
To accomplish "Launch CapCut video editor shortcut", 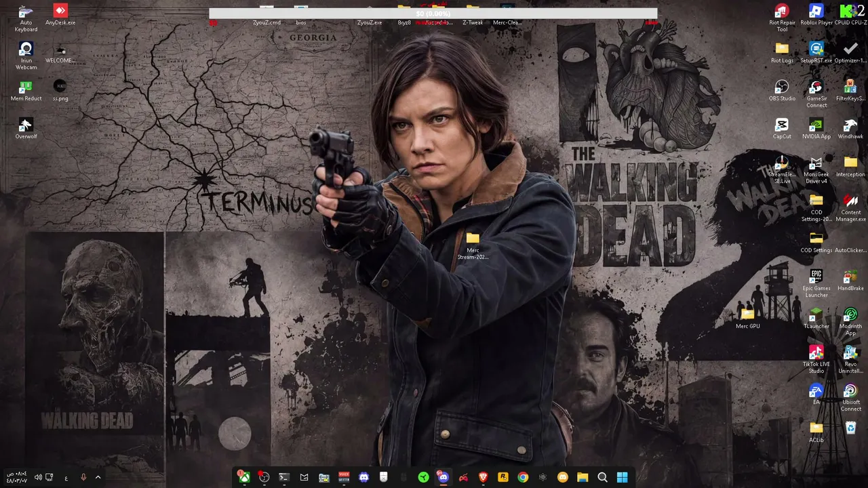I will click(782, 129).
